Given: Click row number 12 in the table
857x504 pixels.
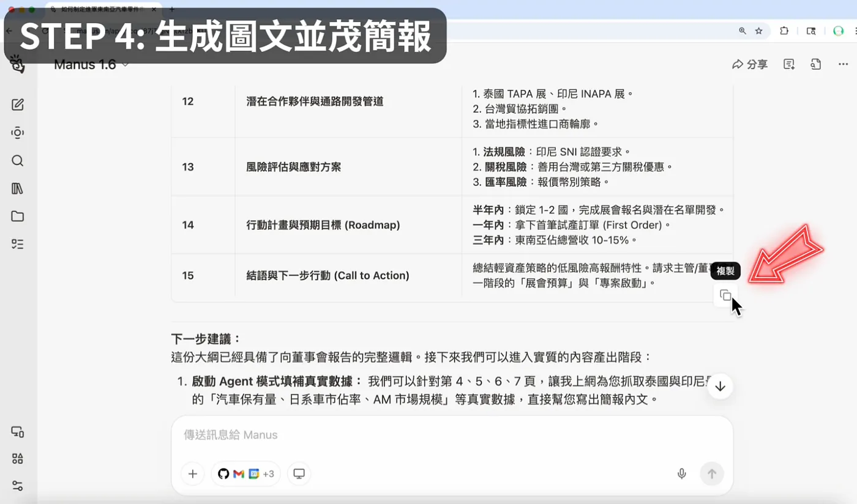Looking at the screenshot, I should (x=187, y=102).
